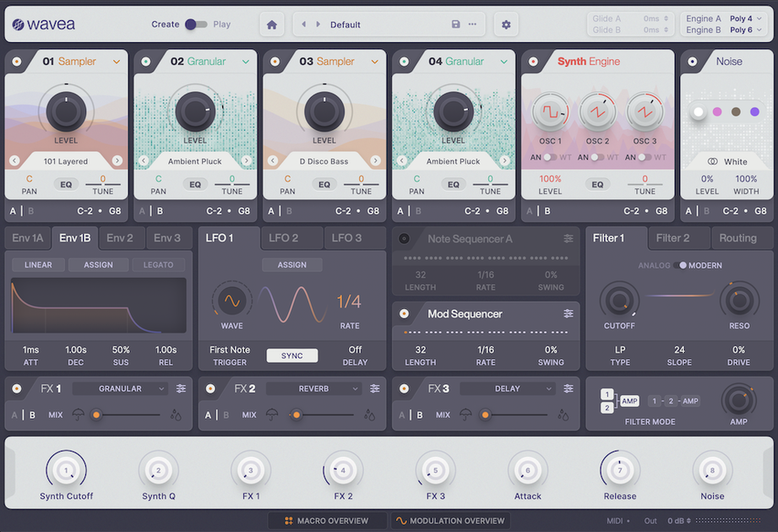Open the FX 2 REVERB type dropdown
The width and height of the screenshot is (778, 532).
pos(313,388)
